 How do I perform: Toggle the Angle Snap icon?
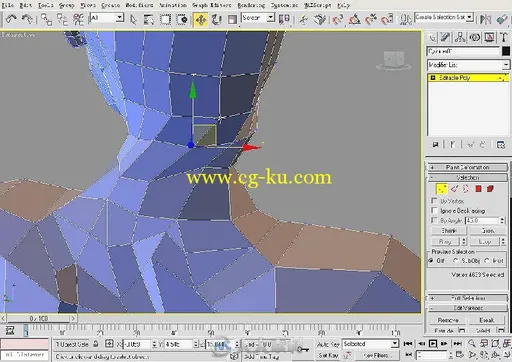point(354,19)
